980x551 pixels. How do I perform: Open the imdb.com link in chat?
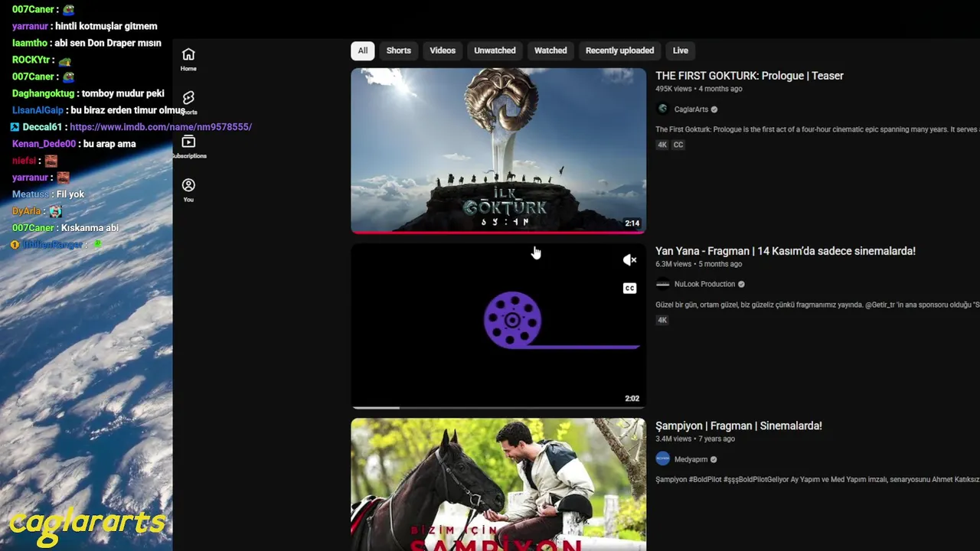pyautogui.click(x=161, y=127)
